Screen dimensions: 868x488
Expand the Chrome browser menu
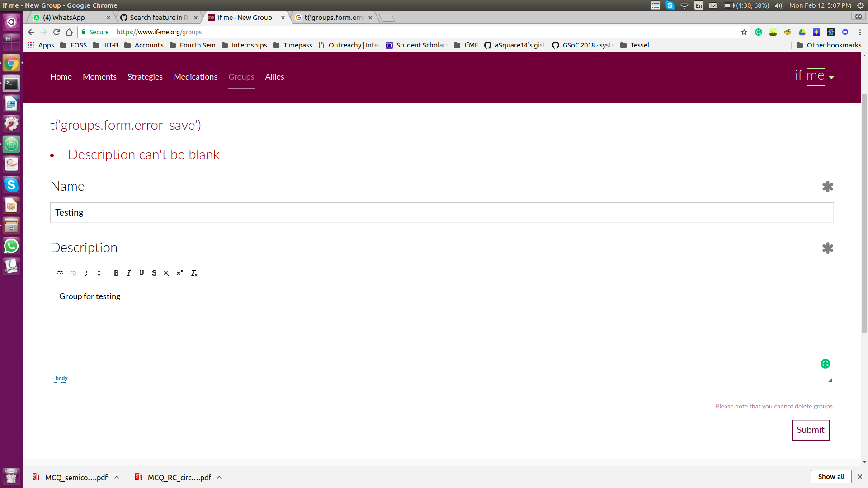tap(860, 32)
